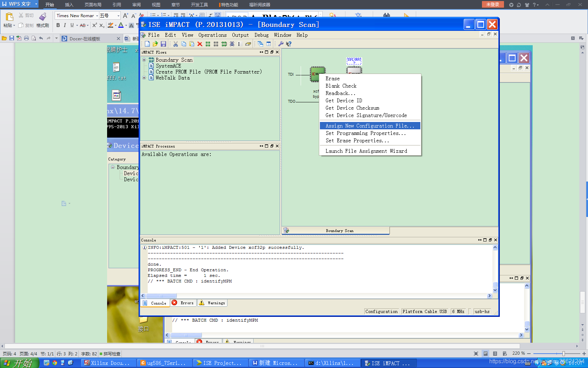The image size is (588, 368).
Task: Click the Boundary Scan tab below the chain view
Action: (335, 231)
